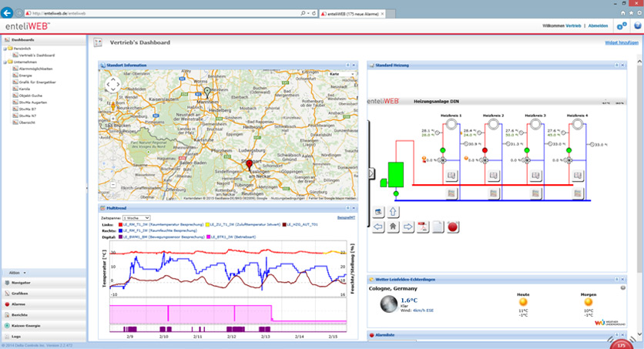This screenshot has width=644, height=349.
Task: Click the 4km/h ESE wind link
Action: 423,310
